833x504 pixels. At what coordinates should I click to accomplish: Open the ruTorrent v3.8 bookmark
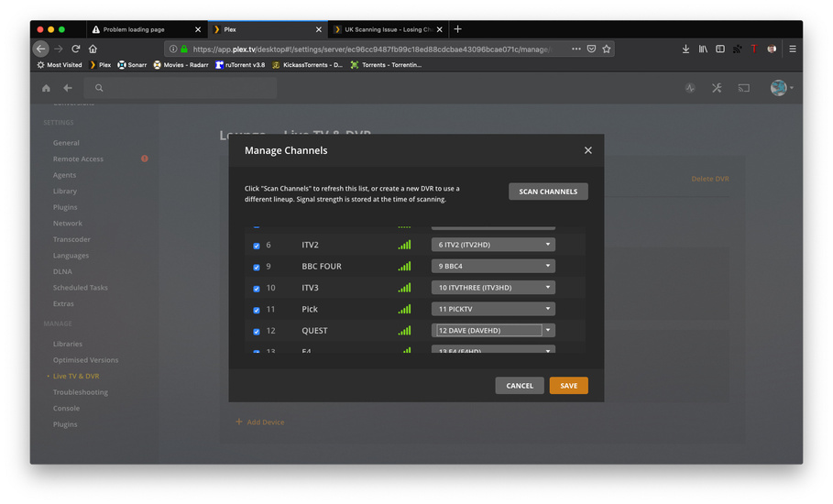click(x=240, y=65)
